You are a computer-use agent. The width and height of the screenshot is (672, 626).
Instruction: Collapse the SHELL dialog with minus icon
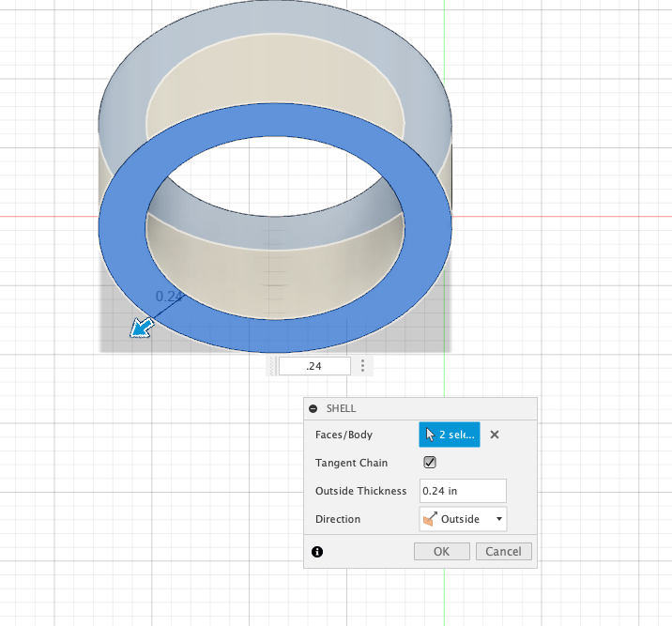click(313, 409)
